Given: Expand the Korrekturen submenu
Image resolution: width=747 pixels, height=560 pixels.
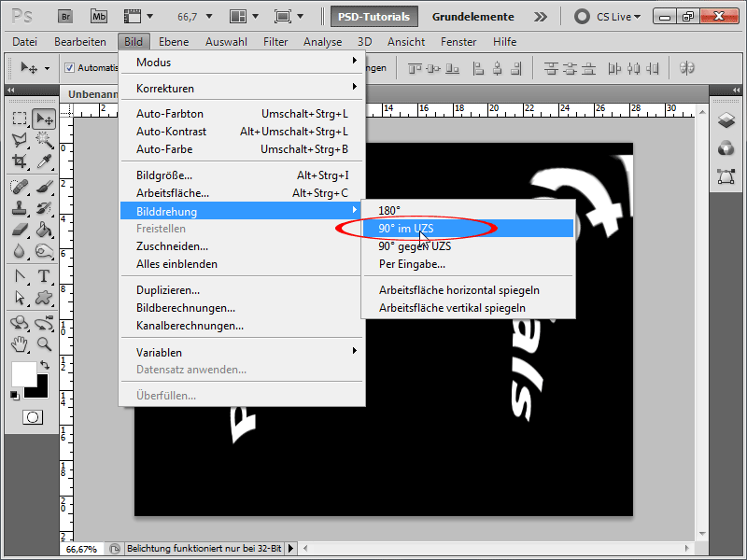Looking at the screenshot, I should tap(242, 88).
